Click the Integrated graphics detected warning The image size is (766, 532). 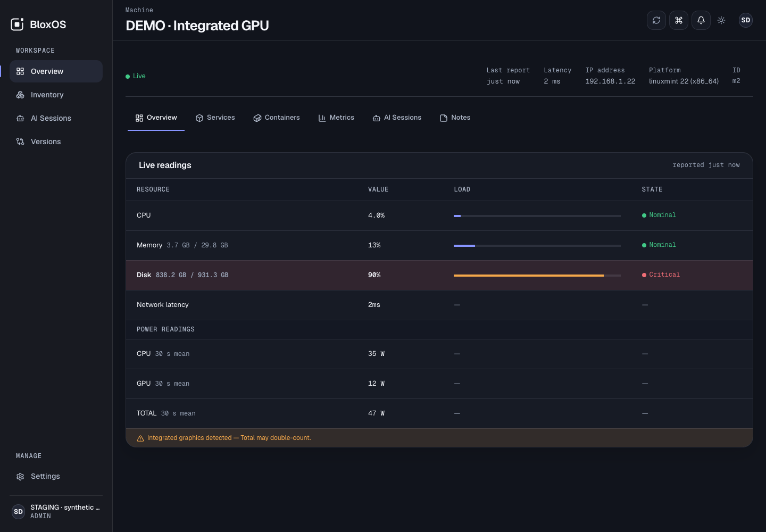click(x=229, y=438)
